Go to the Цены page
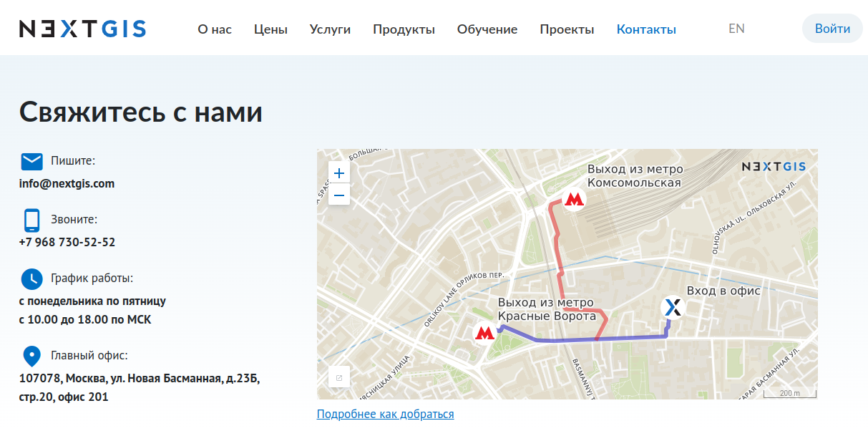The image size is (868, 441). 270,29
